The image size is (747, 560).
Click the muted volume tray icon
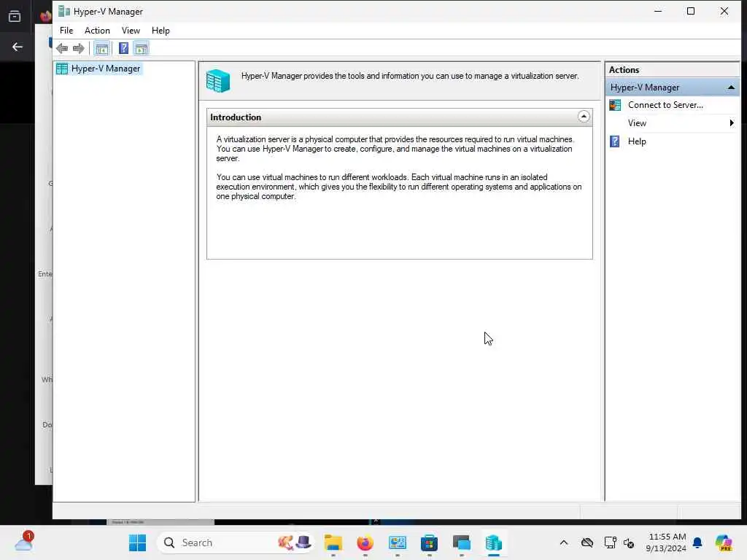pyautogui.click(x=629, y=542)
